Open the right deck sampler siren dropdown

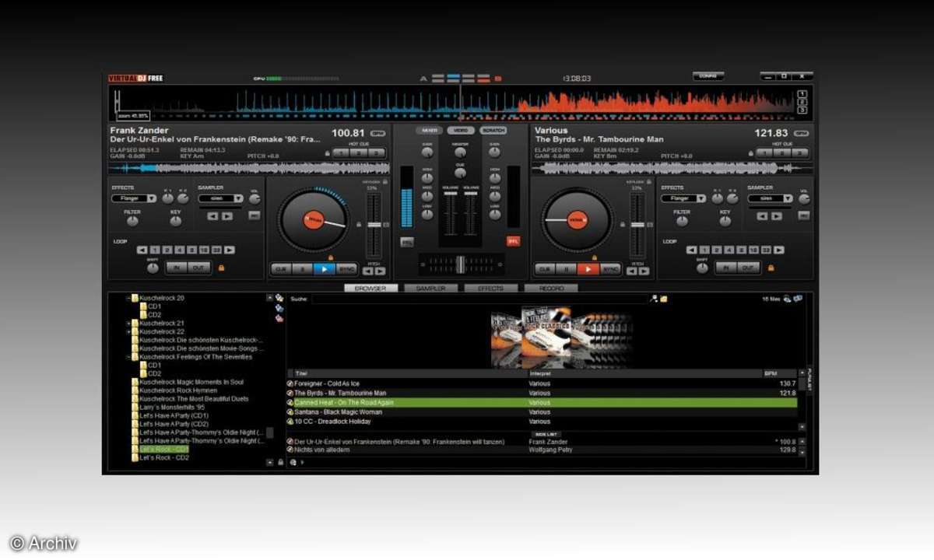click(771, 198)
